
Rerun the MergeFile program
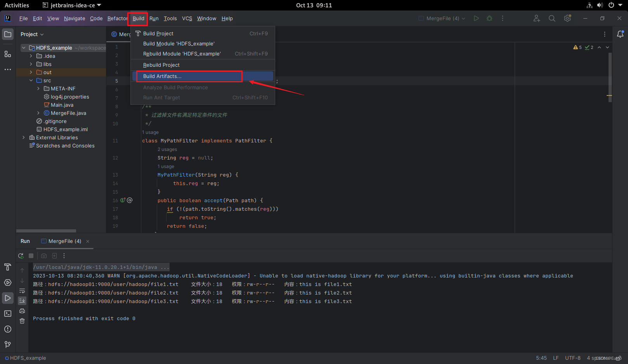pos(21,256)
